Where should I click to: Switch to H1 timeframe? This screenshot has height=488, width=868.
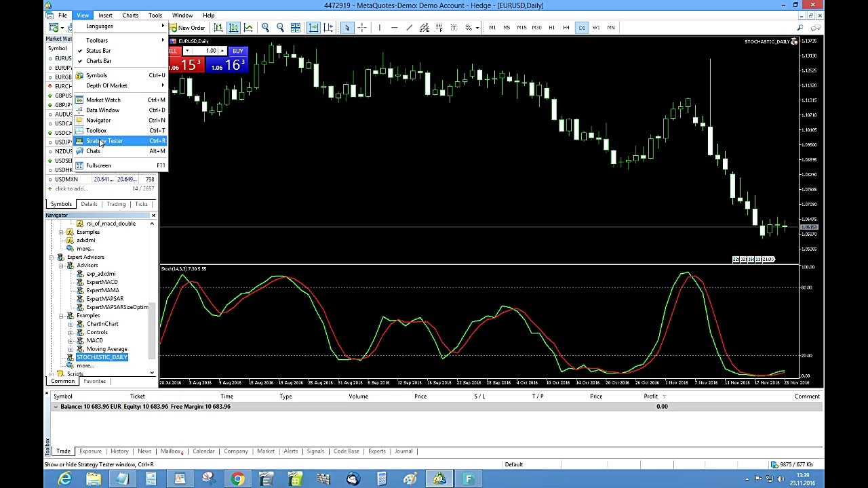tap(551, 28)
